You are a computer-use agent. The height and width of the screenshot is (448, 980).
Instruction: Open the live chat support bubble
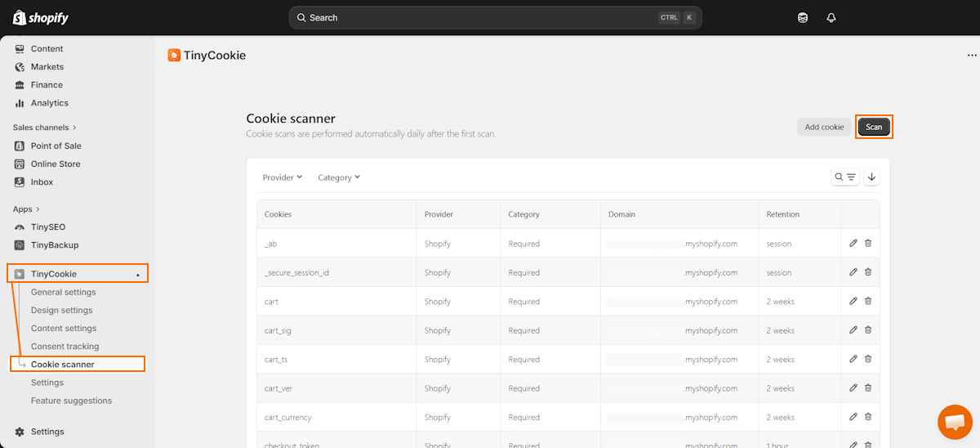coord(955,422)
